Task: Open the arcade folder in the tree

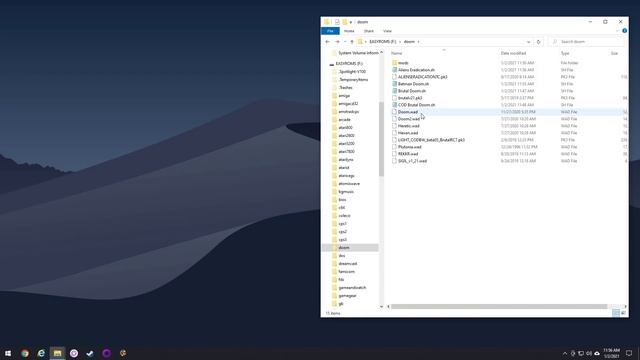Action: point(344,120)
